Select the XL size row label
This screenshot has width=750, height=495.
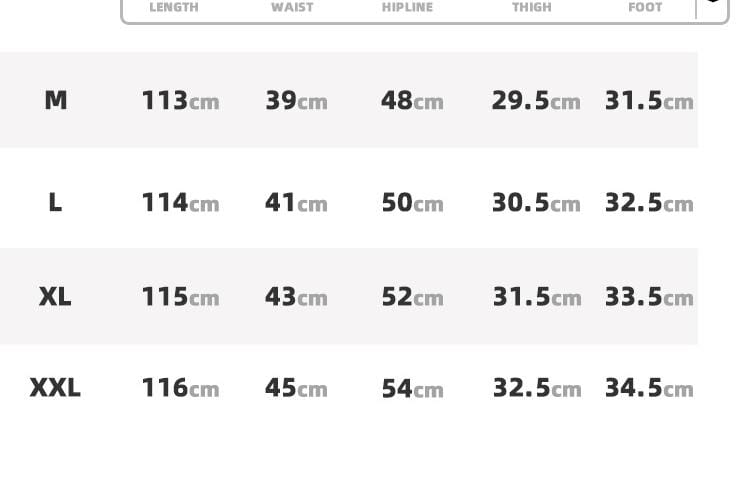point(55,297)
